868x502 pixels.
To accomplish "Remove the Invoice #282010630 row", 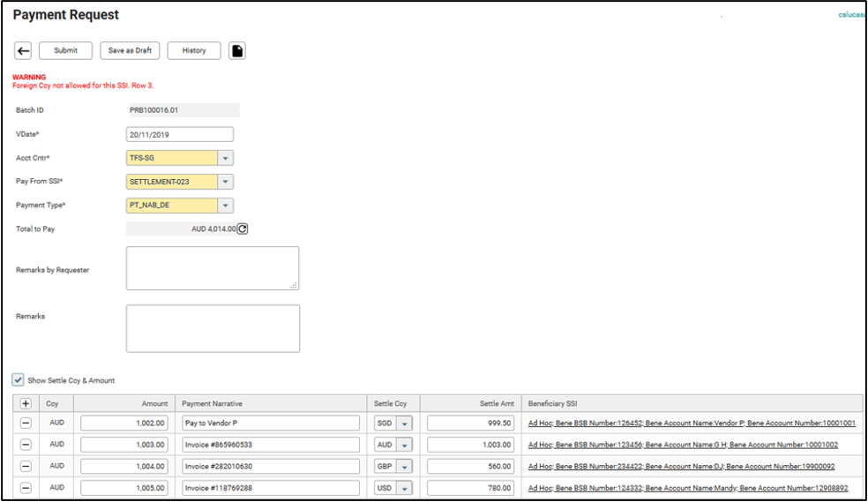I will 26,466.
